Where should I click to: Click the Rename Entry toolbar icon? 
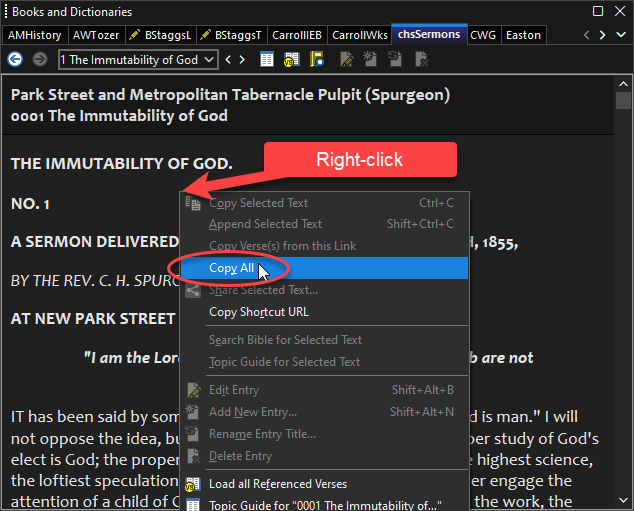point(395,59)
